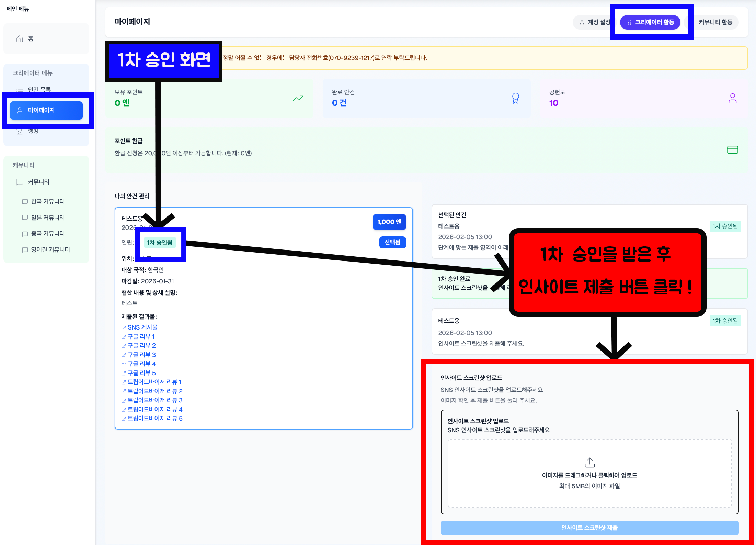This screenshot has width=756, height=545.
Task: Click the home icon in the sidebar
Action: 20,39
